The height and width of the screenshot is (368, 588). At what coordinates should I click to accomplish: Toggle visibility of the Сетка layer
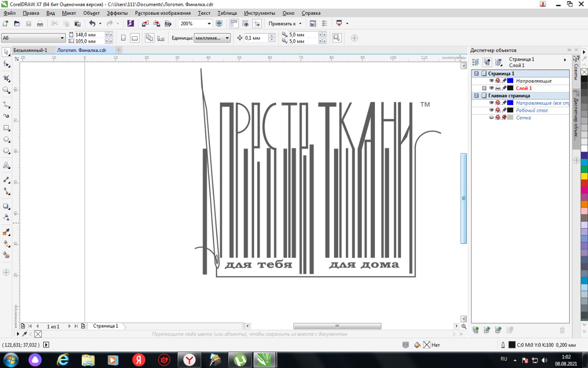click(x=492, y=118)
